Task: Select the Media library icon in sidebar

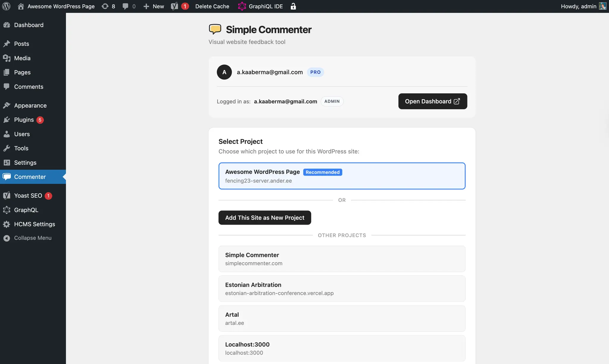Action: pos(7,58)
